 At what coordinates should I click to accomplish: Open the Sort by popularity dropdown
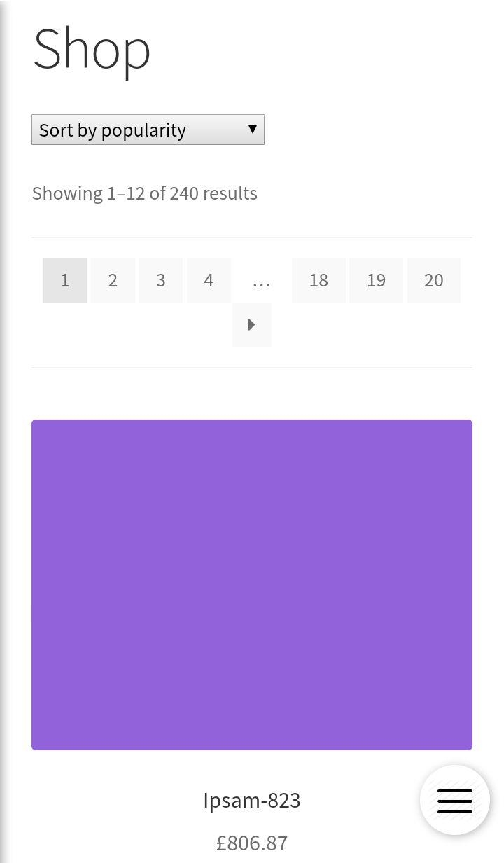[148, 130]
